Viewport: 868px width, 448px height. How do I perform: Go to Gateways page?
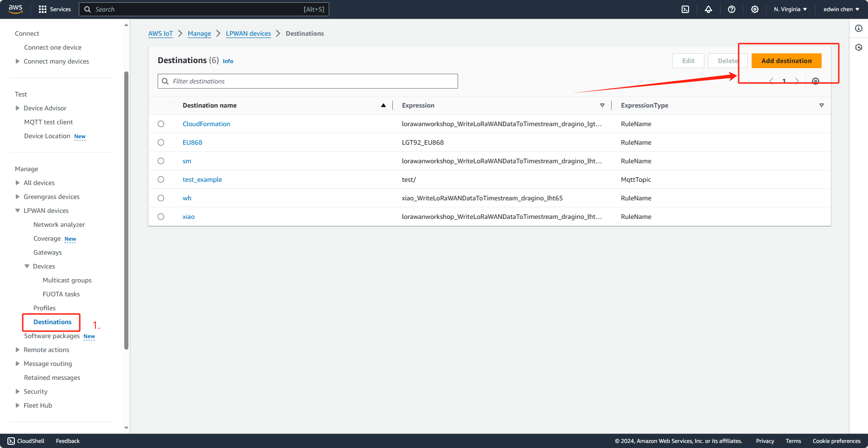47,252
